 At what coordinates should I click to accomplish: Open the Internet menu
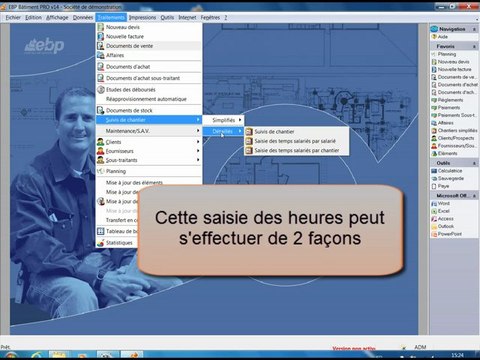click(x=187, y=17)
